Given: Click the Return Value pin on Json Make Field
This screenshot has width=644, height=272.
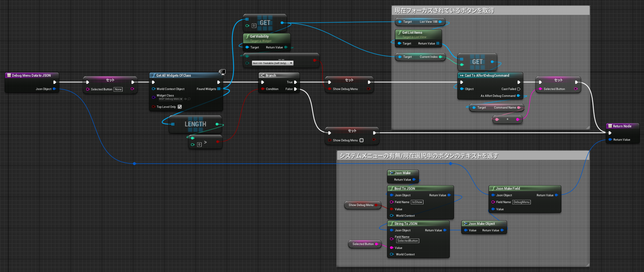Looking at the screenshot, I should click(x=556, y=195).
